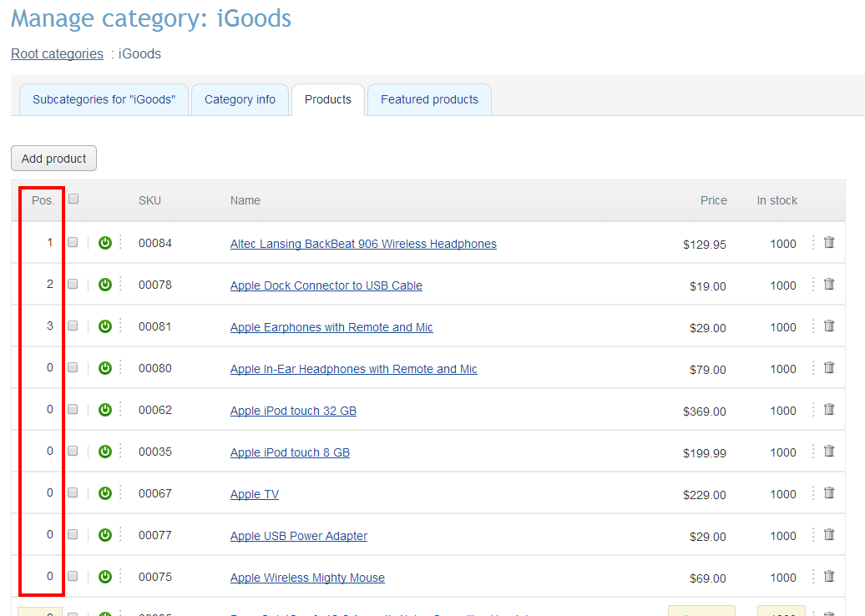Click the $69.00 price of Mighty Mouse

pos(708,578)
